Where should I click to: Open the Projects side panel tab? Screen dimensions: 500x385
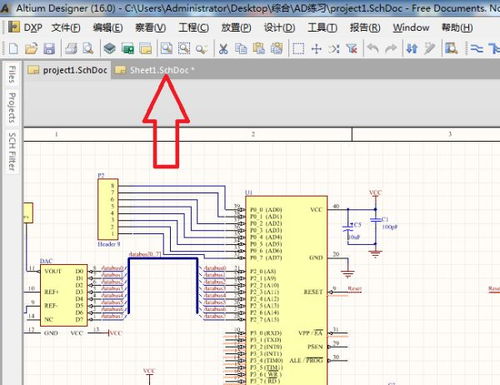click(x=12, y=107)
